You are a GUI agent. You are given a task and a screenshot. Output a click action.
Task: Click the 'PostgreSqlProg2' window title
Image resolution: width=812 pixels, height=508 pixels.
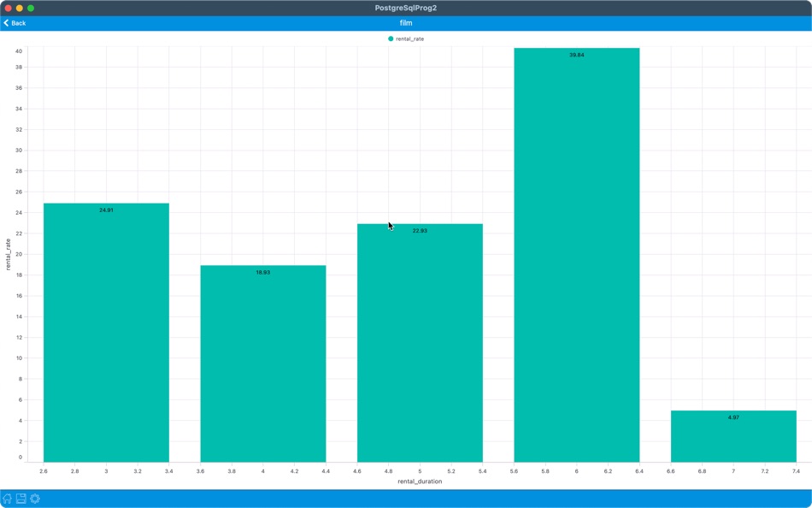coord(406,8)
